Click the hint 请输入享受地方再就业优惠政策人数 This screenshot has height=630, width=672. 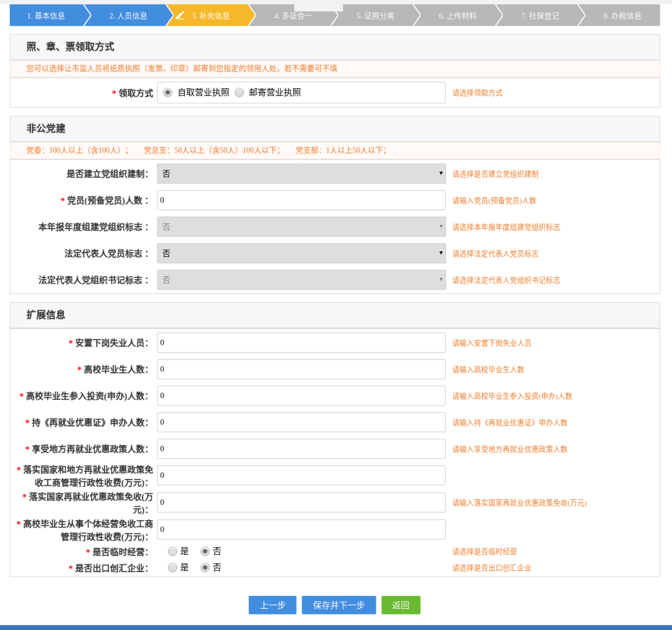pos(510,449)
